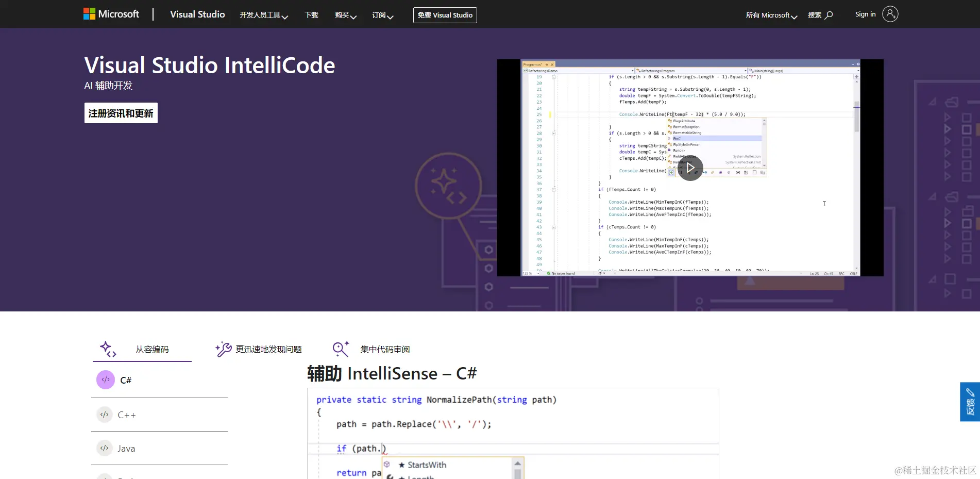Viewport: 980px width, 479px height.
Task: Click the Microsoft logo icon
Action: point(89,14)
